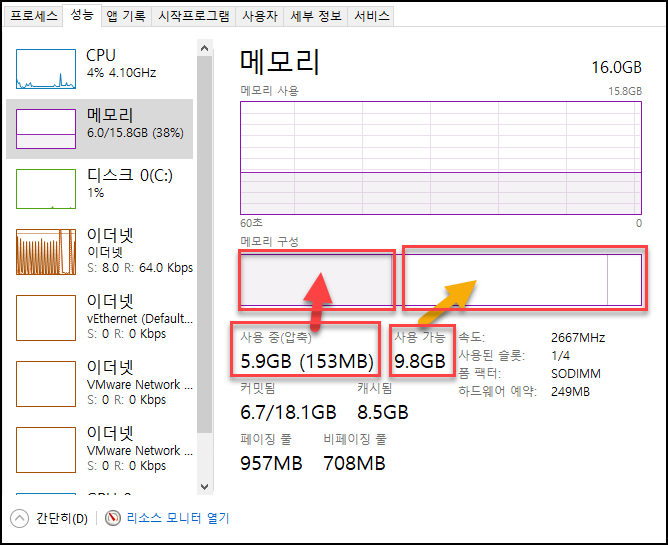Click the 957MB paged pool value
668x545 pixels.
click(271, 463)
